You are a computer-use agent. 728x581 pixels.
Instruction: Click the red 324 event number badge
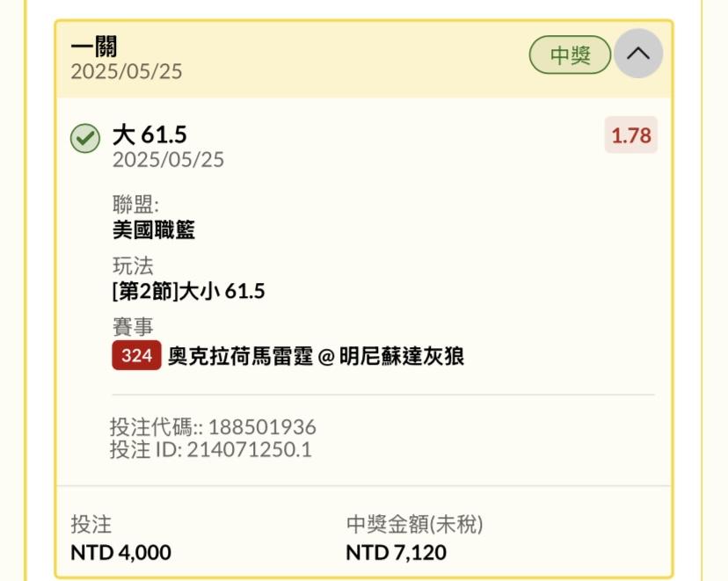coord(136,355)
